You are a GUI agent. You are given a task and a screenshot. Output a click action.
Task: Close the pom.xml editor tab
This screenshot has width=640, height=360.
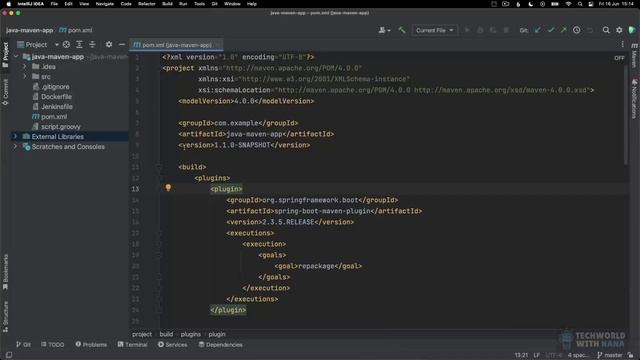(218, 45)
